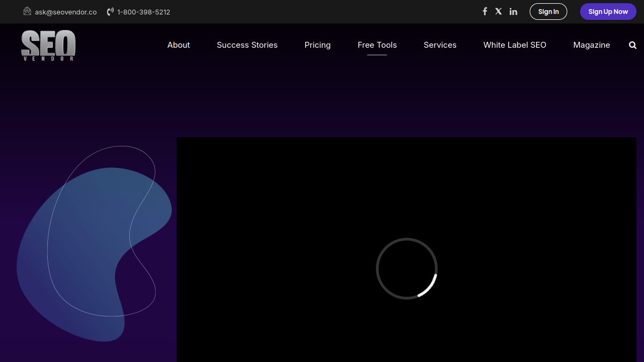Screen dimensions: 644x362
Task: Click the 1-800-398-5212 phone number
Action: point(144,12)
